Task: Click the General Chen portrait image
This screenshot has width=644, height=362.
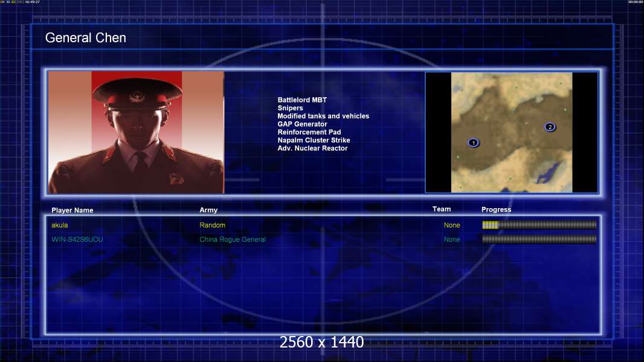Action: [x=136, y=132]
